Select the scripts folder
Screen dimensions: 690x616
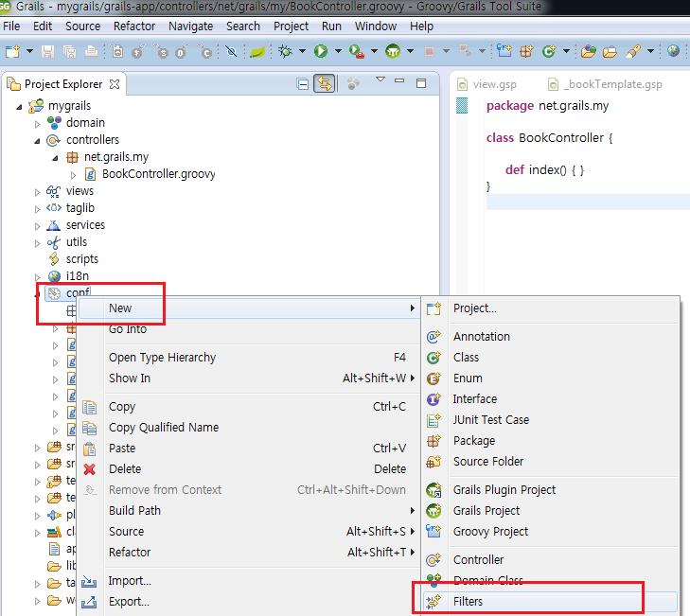81,258
